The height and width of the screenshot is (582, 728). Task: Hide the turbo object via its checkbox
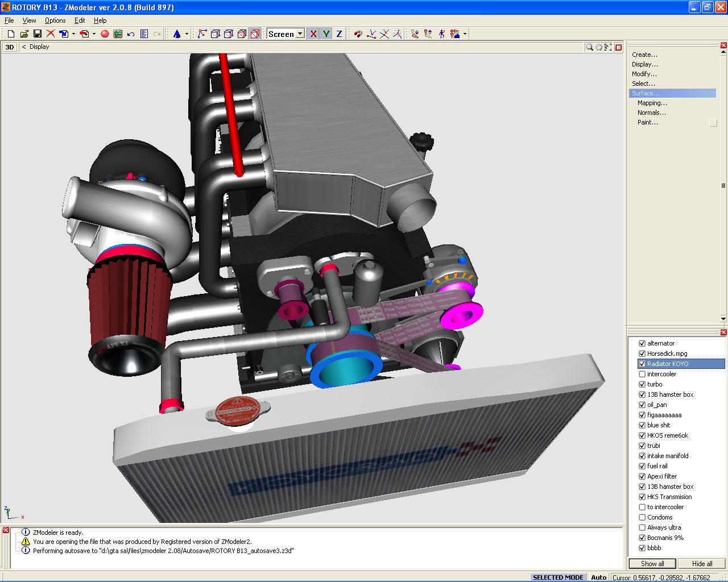click(x=642, y=384)
